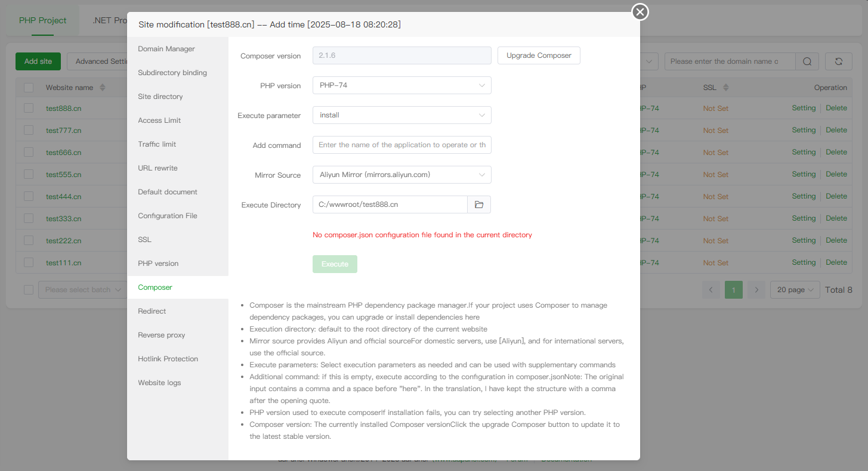Click the refresh list icon
This screenshot has width=868, height=471.
point(838,61)
